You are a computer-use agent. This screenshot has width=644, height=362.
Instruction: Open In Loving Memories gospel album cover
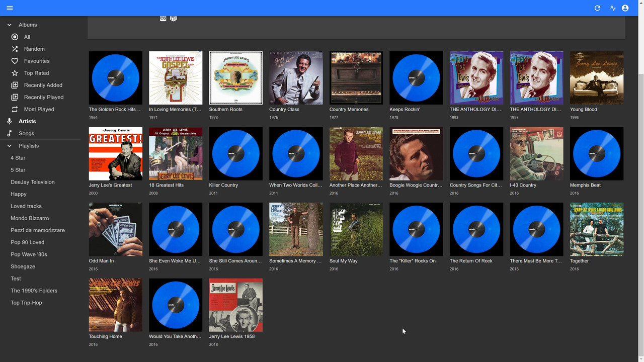coord(176,78)
